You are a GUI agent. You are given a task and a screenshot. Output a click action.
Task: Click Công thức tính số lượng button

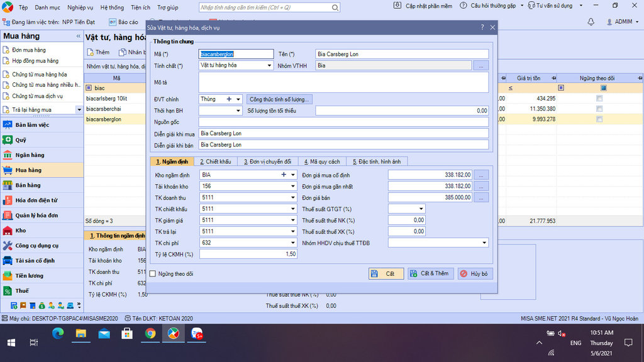coord(279,99)
